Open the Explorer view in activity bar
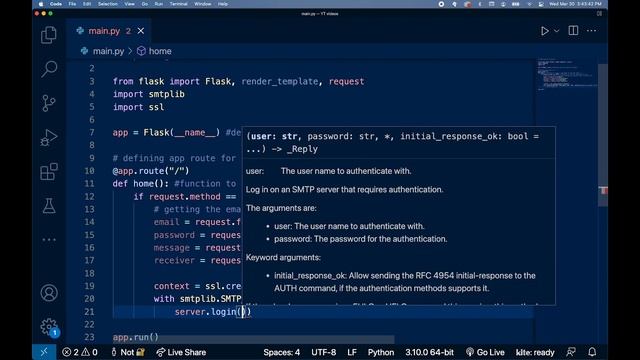The image size is (640, 360). [49, 35]
